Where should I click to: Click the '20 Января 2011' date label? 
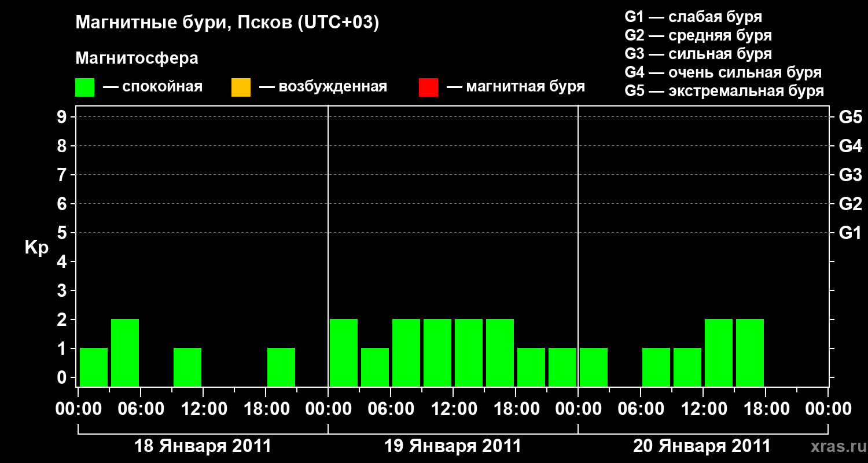click(x=702, y=446)
